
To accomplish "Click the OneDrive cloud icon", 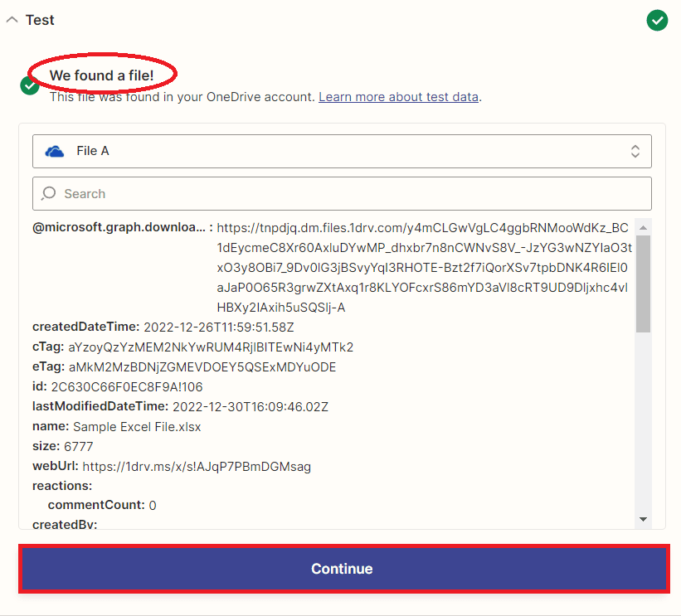I will (55, 151).
